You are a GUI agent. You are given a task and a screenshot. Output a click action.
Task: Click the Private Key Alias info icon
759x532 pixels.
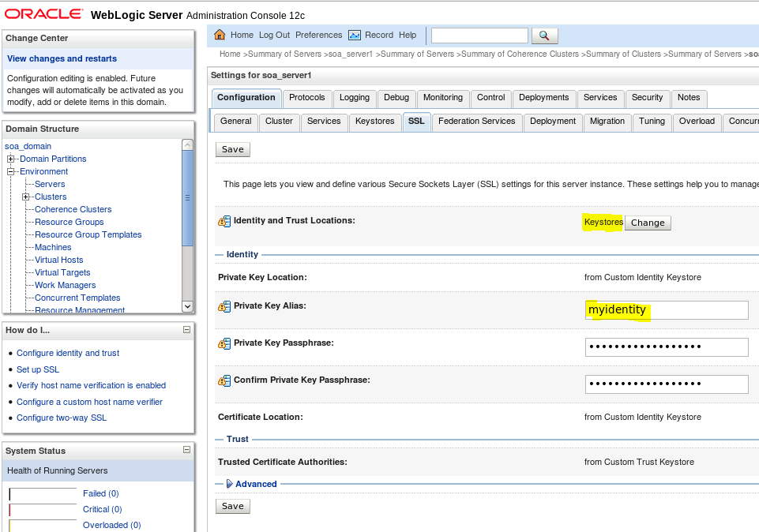point(224,306)
